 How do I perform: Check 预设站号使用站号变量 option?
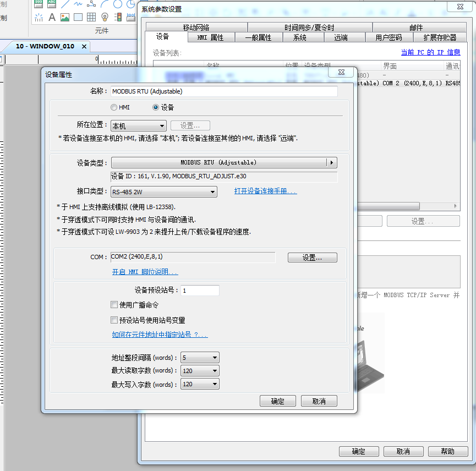[114, 320]
